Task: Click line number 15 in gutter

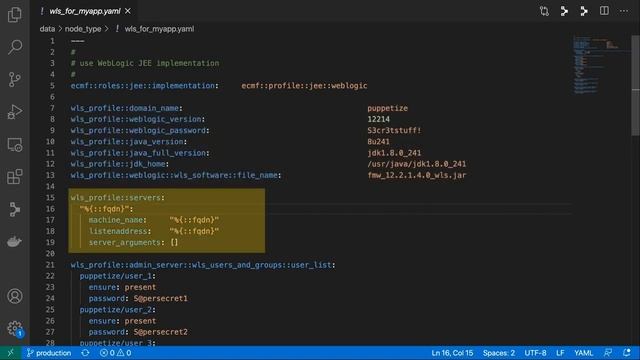Action: pyautogui.click(x=50, y=198)
